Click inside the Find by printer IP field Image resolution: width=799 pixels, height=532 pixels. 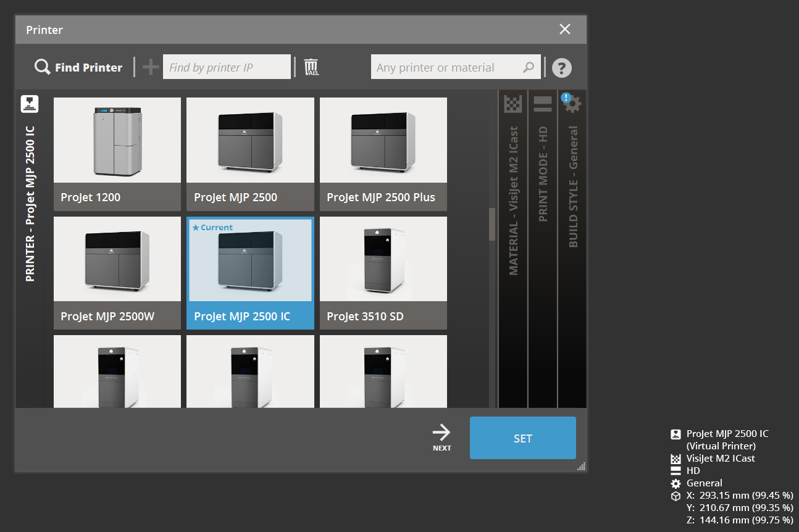tap(227, 66)
